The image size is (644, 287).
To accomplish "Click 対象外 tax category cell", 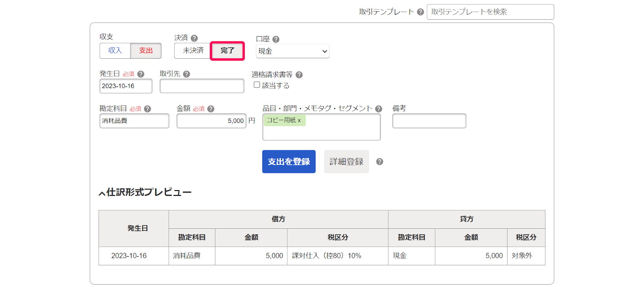I will [x=526, y=256].
